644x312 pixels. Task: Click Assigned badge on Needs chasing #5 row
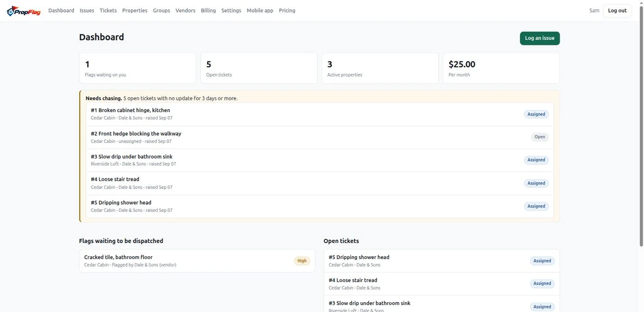[x=537, y=206]
